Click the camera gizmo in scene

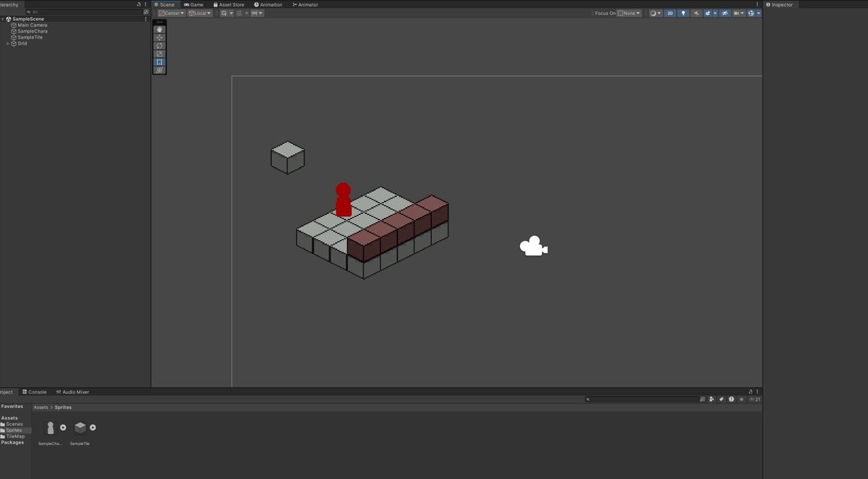tap(534, 246)
